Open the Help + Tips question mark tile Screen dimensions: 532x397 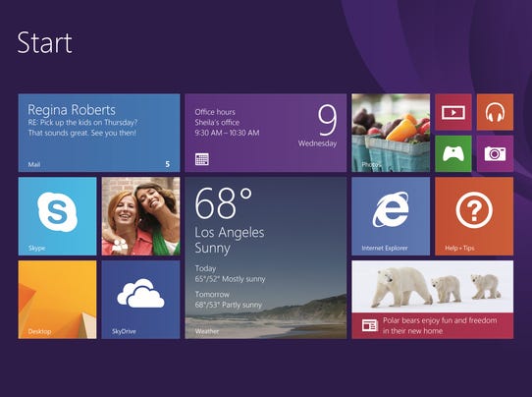pyautogui.click(x=474, y=216)
